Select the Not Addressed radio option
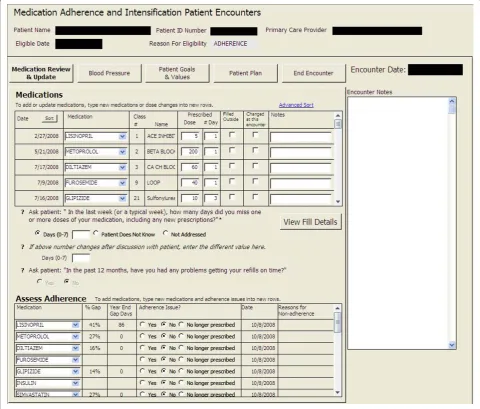The image size is (480, 409). [165, 233]
